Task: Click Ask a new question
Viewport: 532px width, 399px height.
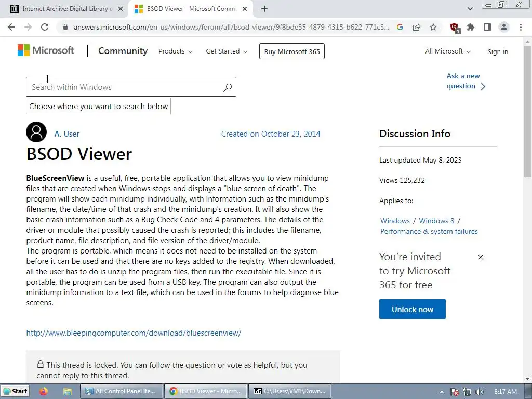Action: click(x=466, y=81)
